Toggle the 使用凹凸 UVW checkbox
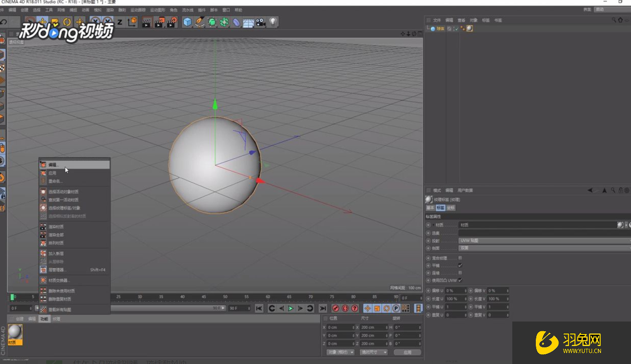The width and height of the screenshot is (631, 364). (460, 280)
